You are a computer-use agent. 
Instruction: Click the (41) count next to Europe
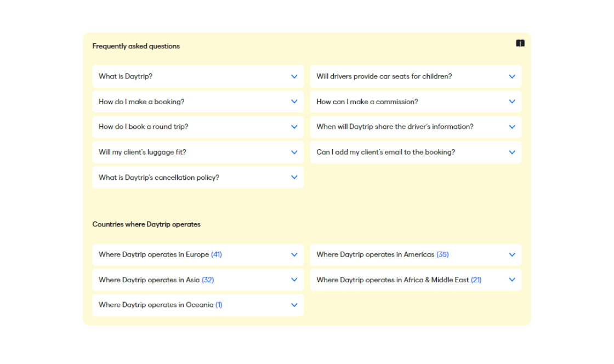click(x=217, y=255)
